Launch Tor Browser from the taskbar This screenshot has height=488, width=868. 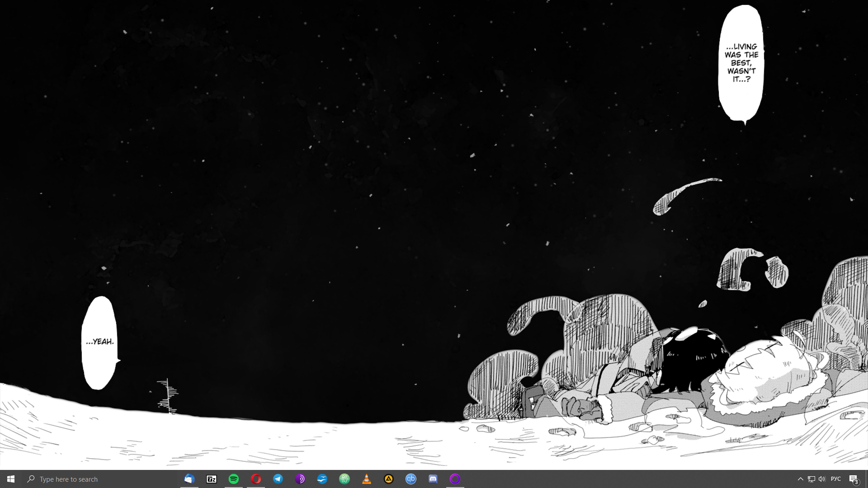pos(300,479)
